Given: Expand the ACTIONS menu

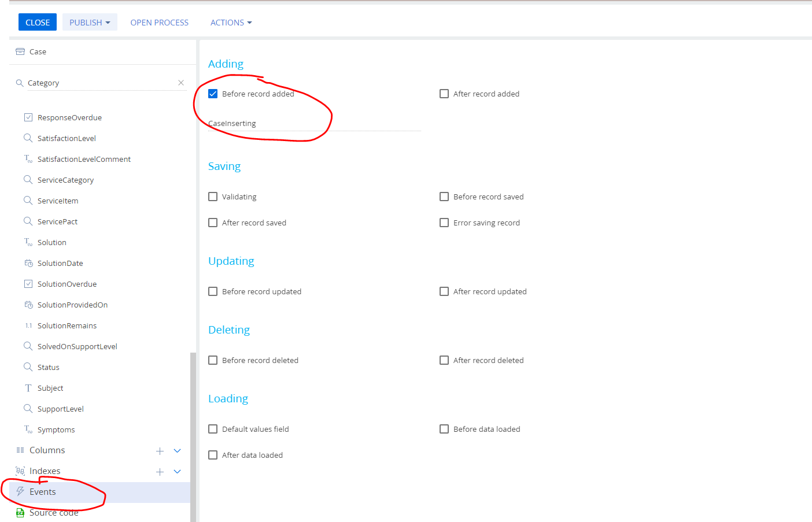Looking at the screenshot, I should 231,22.
